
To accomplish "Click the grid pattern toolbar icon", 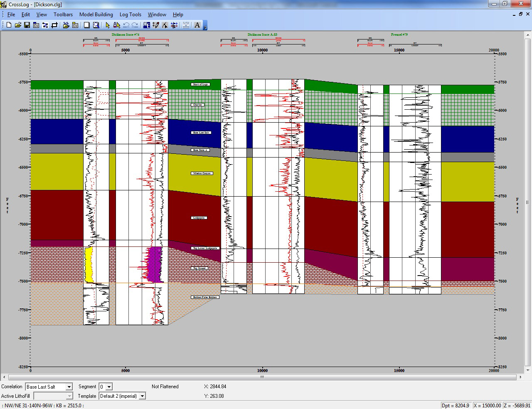I will 186,25.
